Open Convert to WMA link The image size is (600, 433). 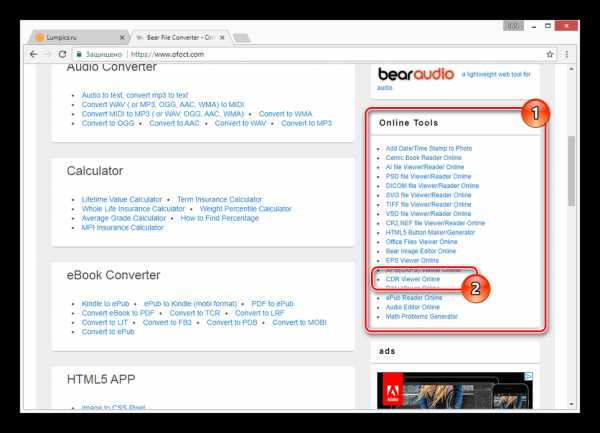[x=285, y=114]
